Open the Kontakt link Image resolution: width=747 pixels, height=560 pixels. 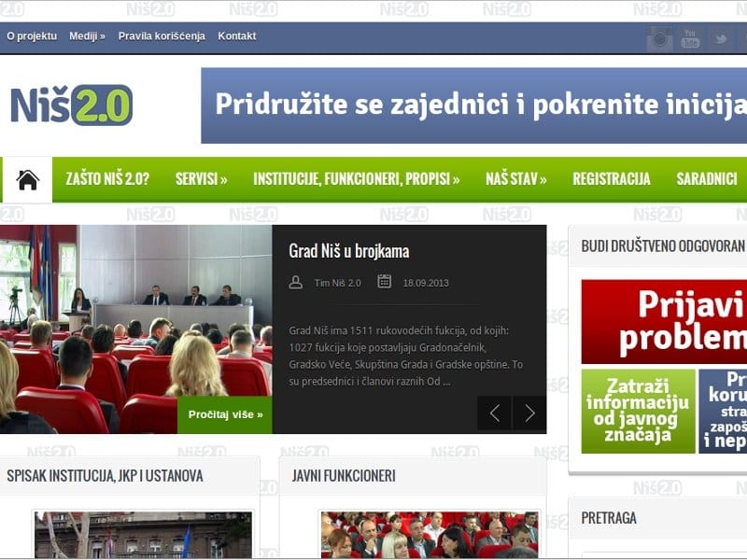237,35
